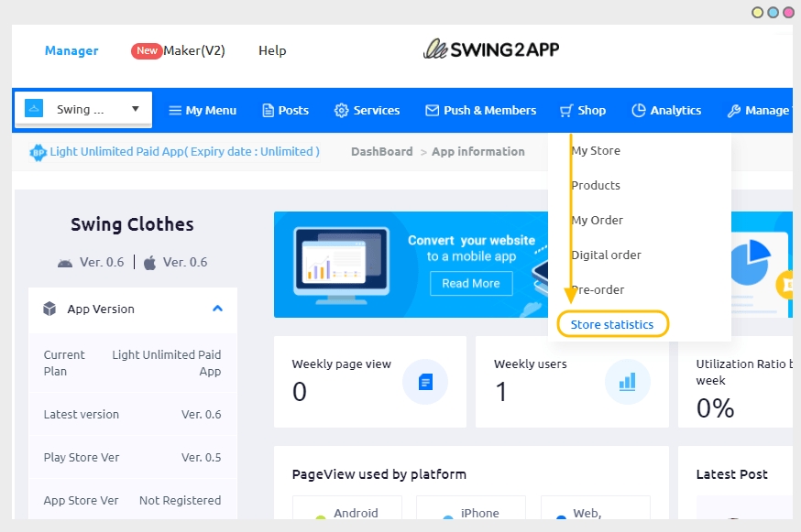
Task: Click the App Version cube icon
Action: click(x=49, y=309)
